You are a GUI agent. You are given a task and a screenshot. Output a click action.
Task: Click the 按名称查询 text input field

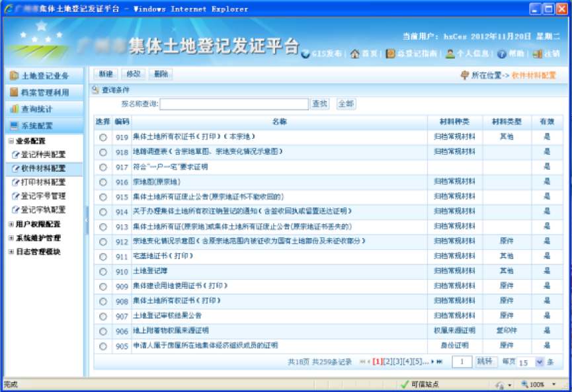234,104
